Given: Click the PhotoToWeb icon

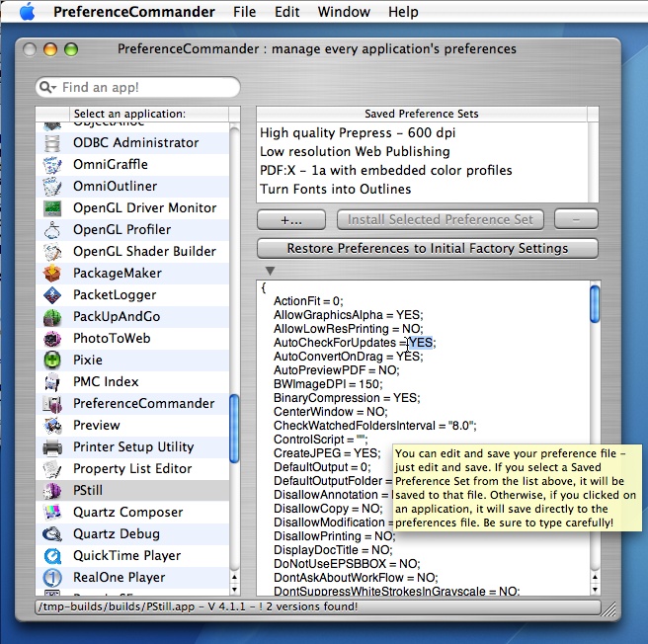Looking at the screenshot, I should [52, 339].
